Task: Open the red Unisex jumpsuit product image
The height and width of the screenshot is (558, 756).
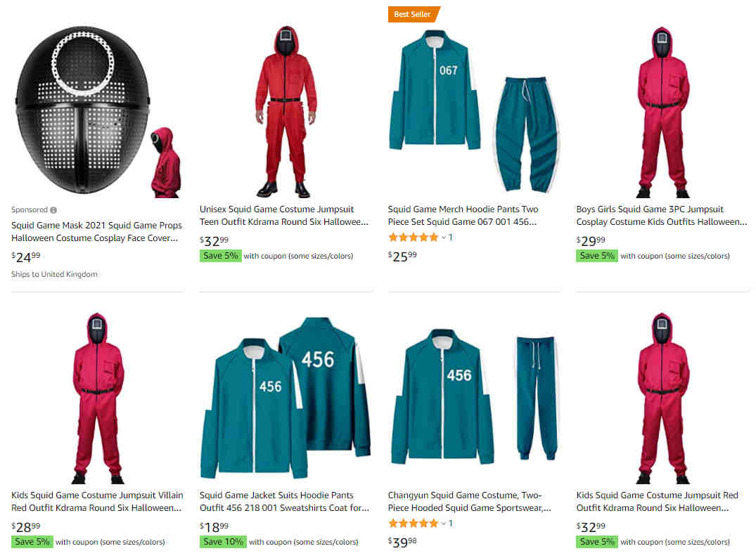Action: coord(286,111)
